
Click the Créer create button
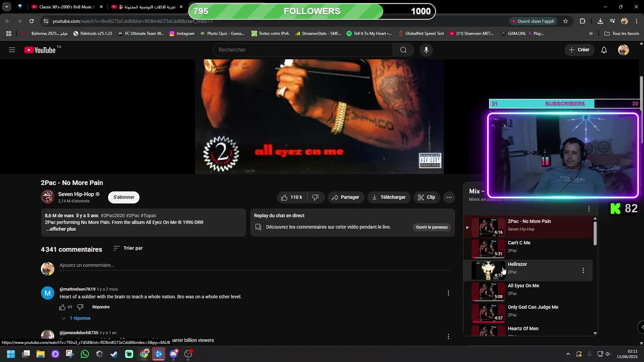pos(579,50)
